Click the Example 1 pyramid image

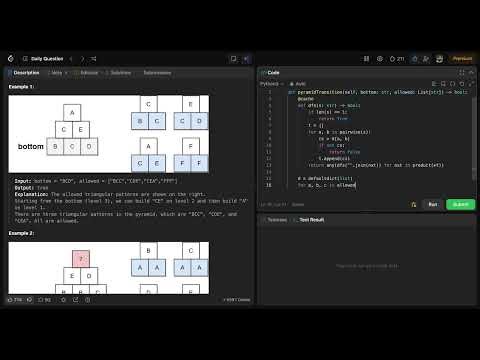(x=109, y=134)
